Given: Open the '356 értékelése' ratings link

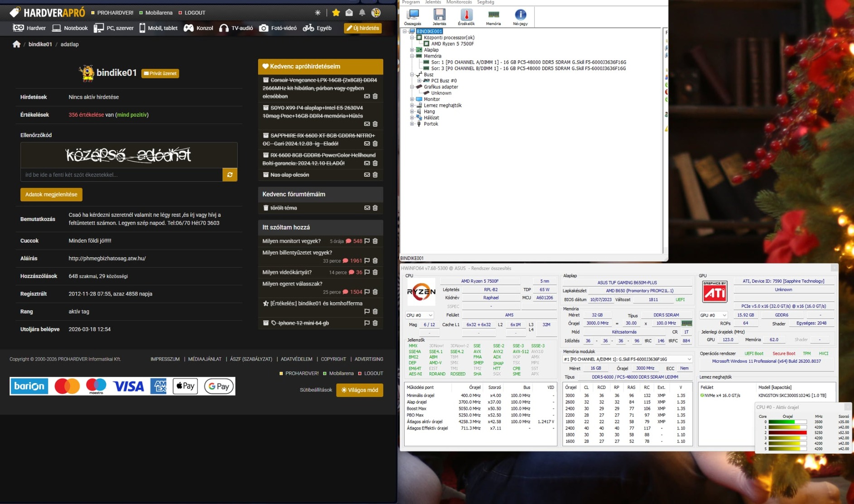Looking at the screenshot, I should [x=86, y=115].
